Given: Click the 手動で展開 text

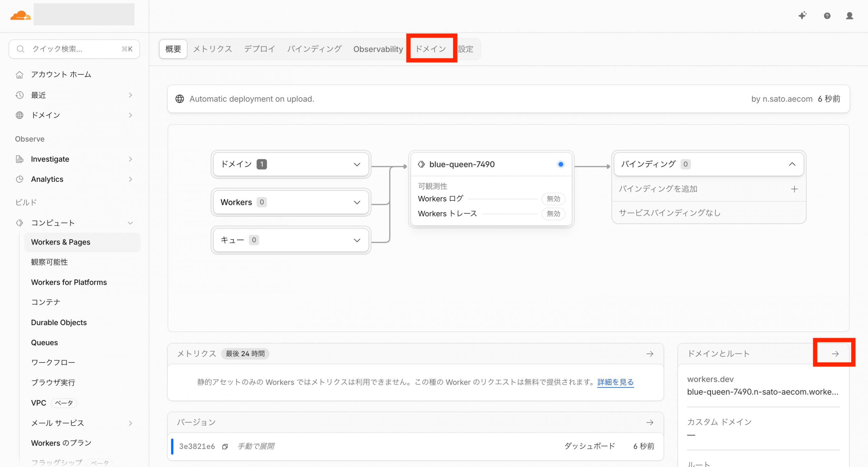Looking at the screenshot, I should (x=256, y=446).
